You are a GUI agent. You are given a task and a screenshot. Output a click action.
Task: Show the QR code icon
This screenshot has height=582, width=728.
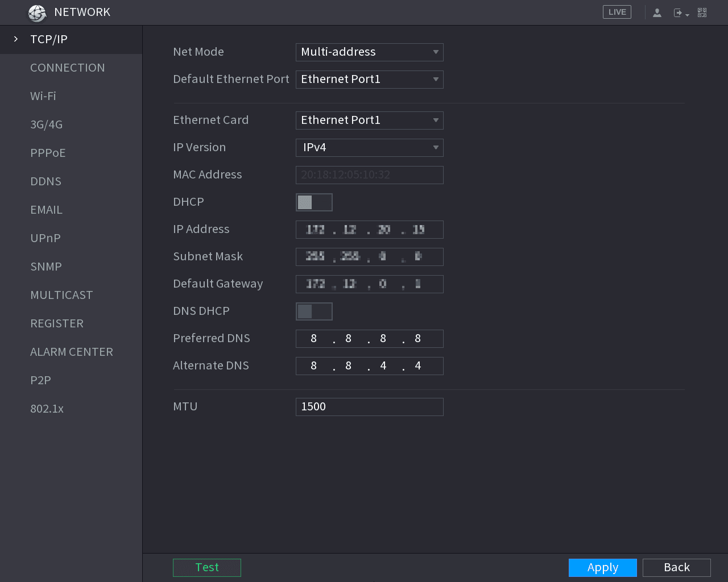tap(702, 13)
